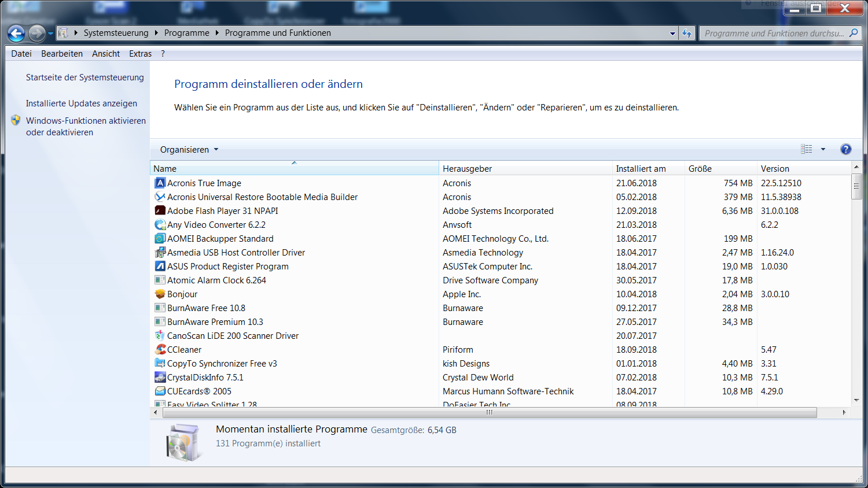Go forward with the navigation arrow
Viewport: 868px width, 488px height.
click(x=36, y=34)
